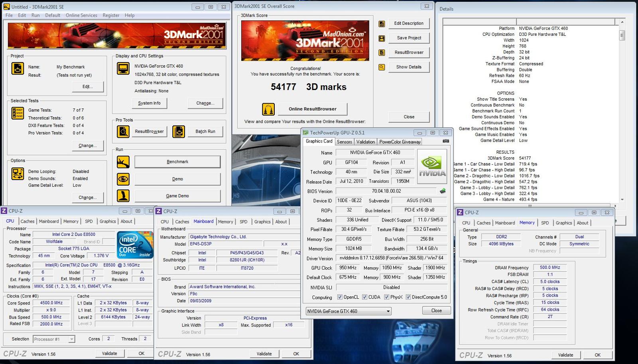Click the Details panel vertical scrollbar
Viewport: 638px width, 364px height.
pyautogui.click(x=622, y=111)
